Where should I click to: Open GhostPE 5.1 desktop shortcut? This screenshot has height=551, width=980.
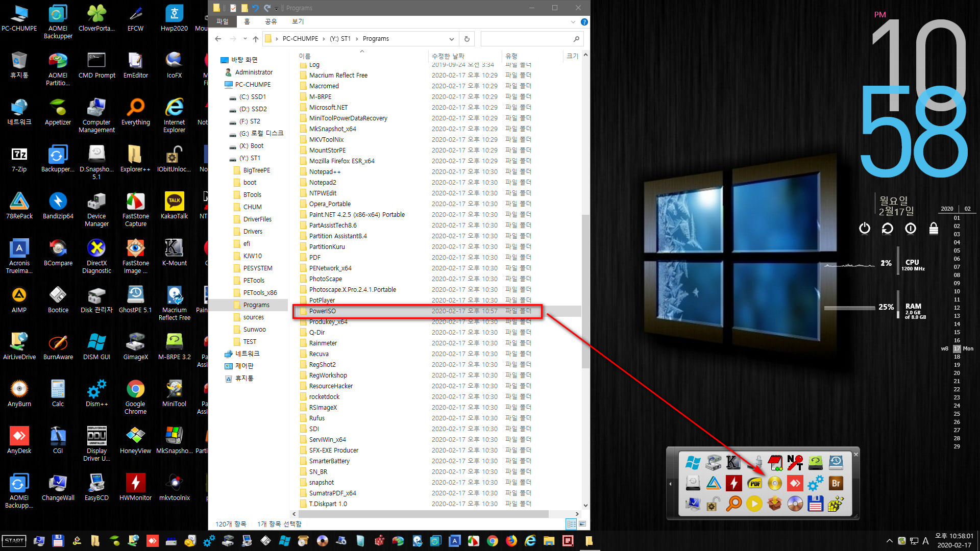coord(135,299)
